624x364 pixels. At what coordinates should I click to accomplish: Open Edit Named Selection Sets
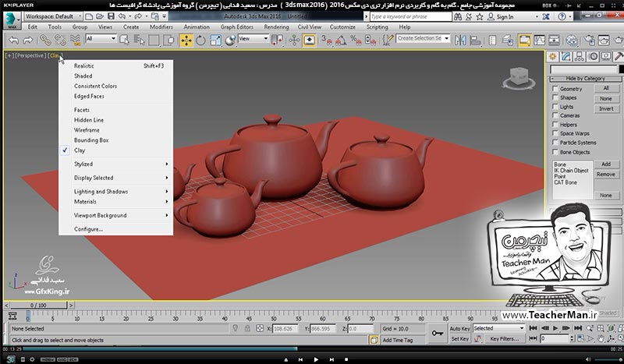pyautogui.click(x=387, y=40)
